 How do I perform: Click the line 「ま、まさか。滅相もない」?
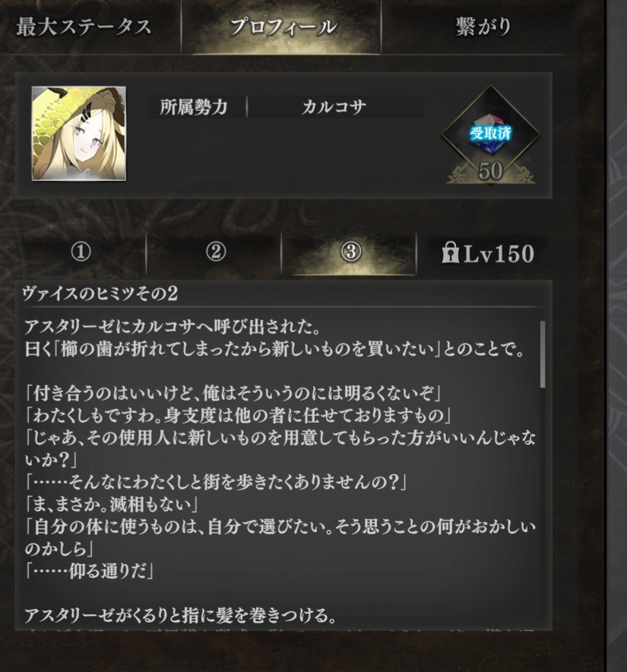[x=112, y=504]
